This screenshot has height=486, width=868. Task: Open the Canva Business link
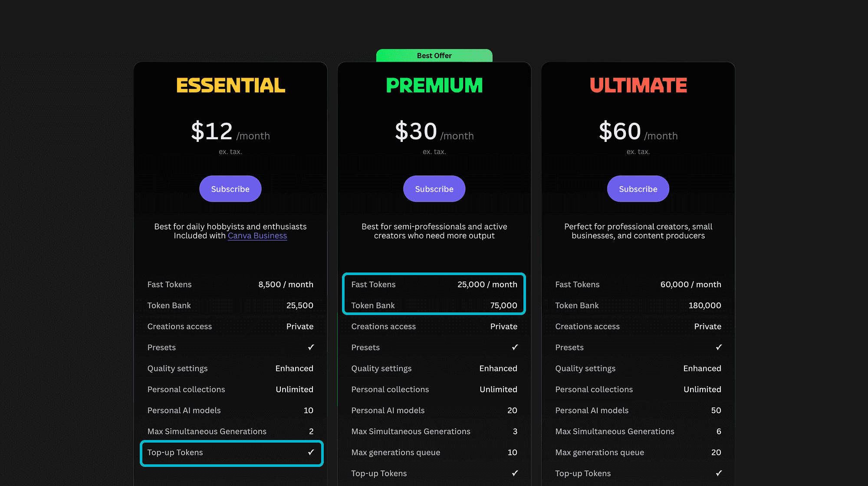point(257,236)
